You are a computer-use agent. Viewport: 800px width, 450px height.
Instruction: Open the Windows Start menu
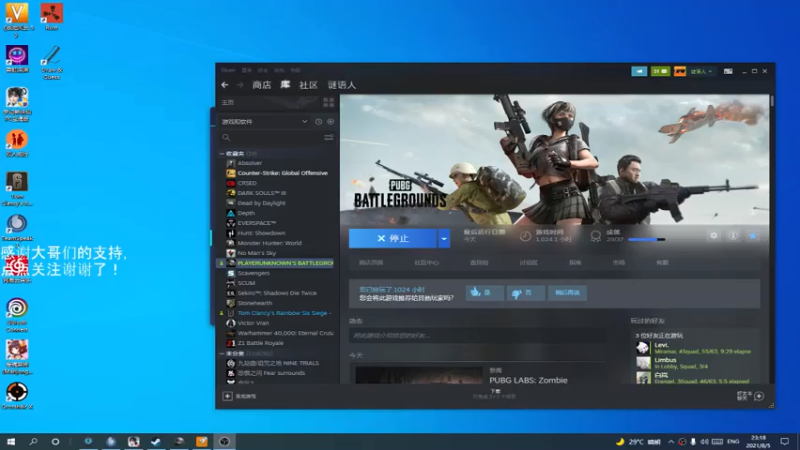point(11,441)
